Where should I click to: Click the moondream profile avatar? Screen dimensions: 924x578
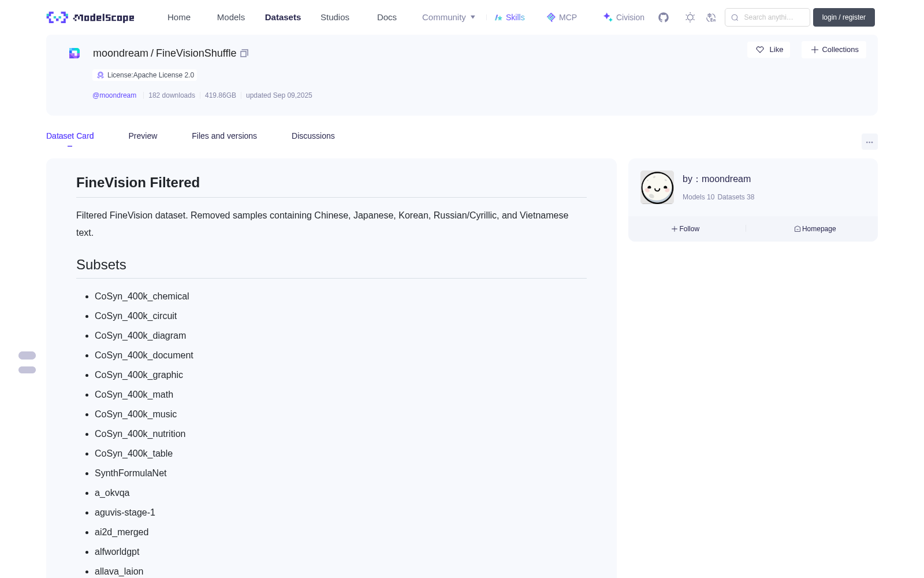(x=657, y=187)
